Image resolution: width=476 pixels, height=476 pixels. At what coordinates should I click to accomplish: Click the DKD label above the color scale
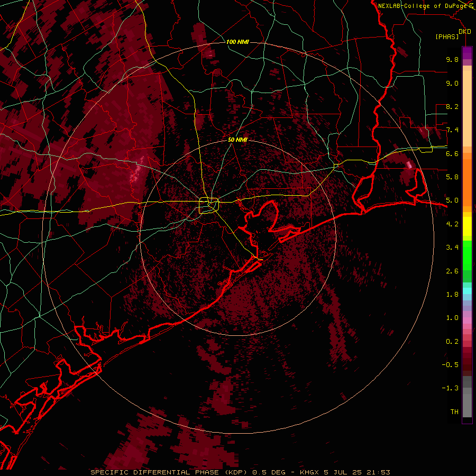(x=465, y=32)
